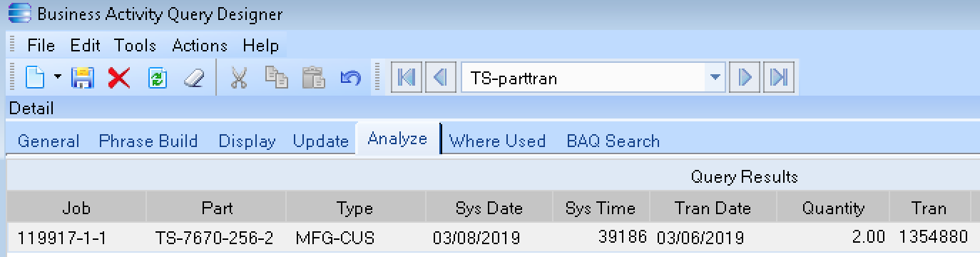Sort by the Sys Date column header
Screen dimensions: 980x257
[x=489, y=208]
